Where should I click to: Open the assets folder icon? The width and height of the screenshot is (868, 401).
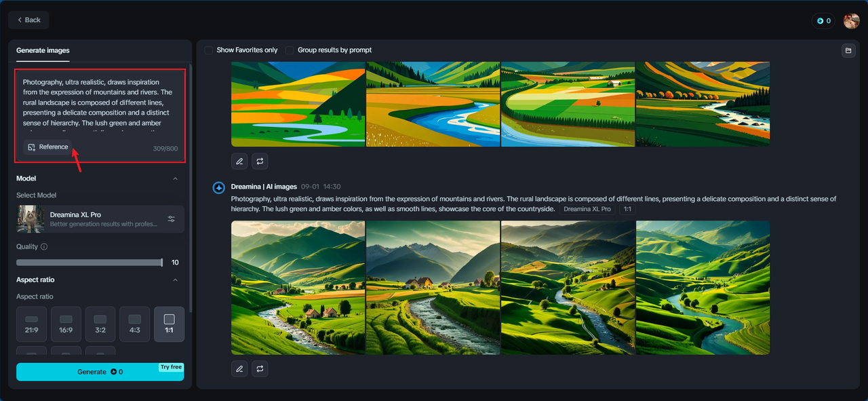tap(848, 51)
